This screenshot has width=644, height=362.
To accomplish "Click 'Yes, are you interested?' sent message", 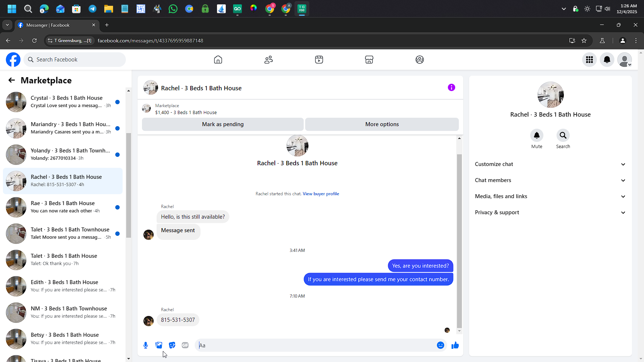I will click(420, 266).
